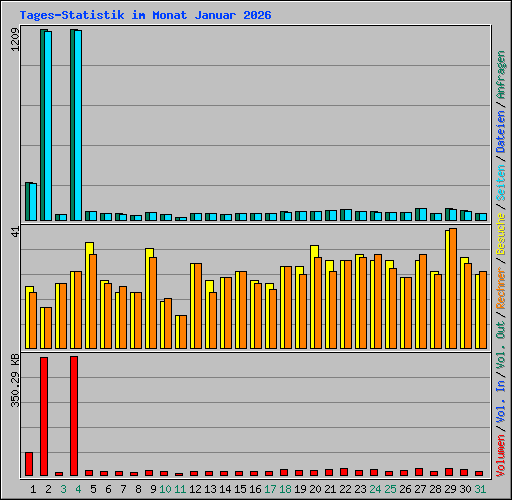Click the green weekend day label "4"

pos(78,489)
